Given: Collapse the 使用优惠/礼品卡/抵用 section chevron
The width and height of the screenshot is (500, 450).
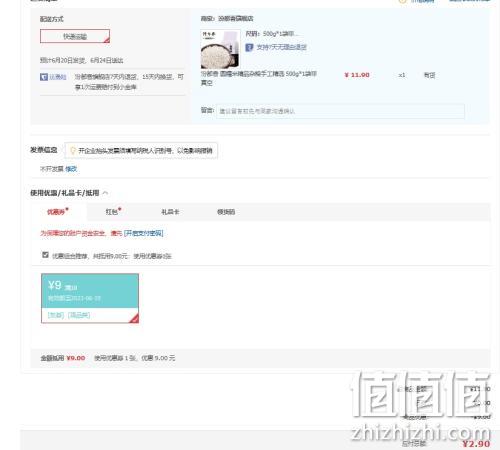Looking at the screenshot, I should (105, 193).
